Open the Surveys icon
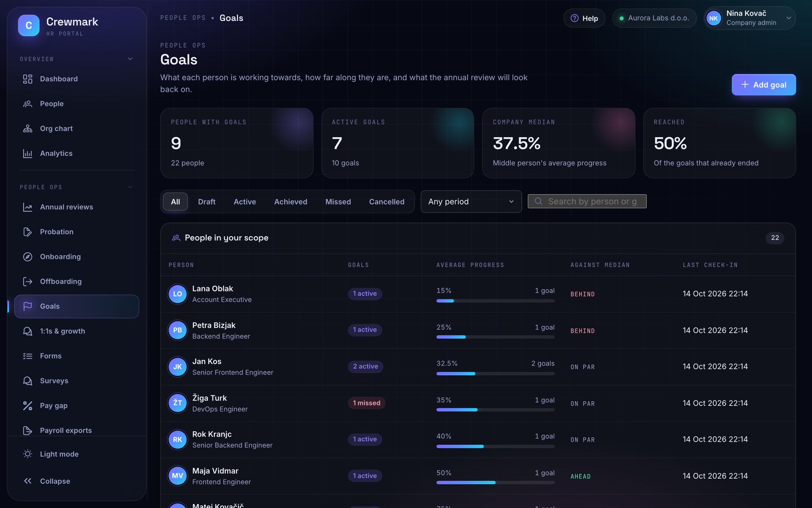 coord(27,381)
